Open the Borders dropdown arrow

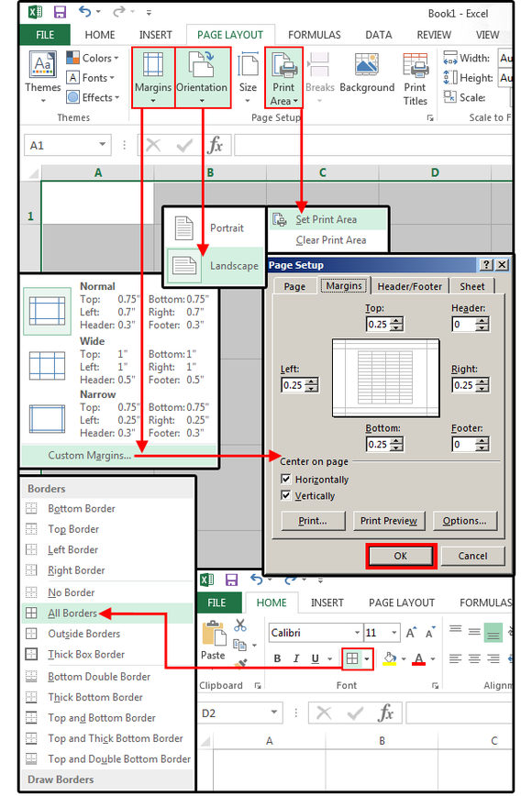click(367, 659)
